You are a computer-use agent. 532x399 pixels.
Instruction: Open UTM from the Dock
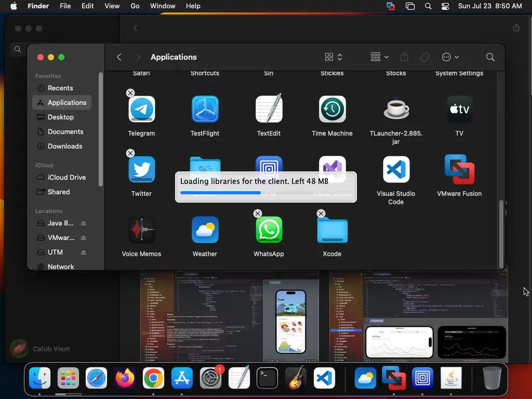[x=422, y=378]
